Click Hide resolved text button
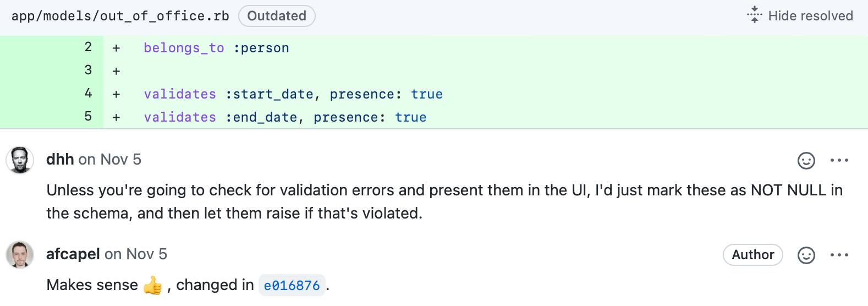The height and width of the screenshot is (306, 868). click(x=810, y=16)
